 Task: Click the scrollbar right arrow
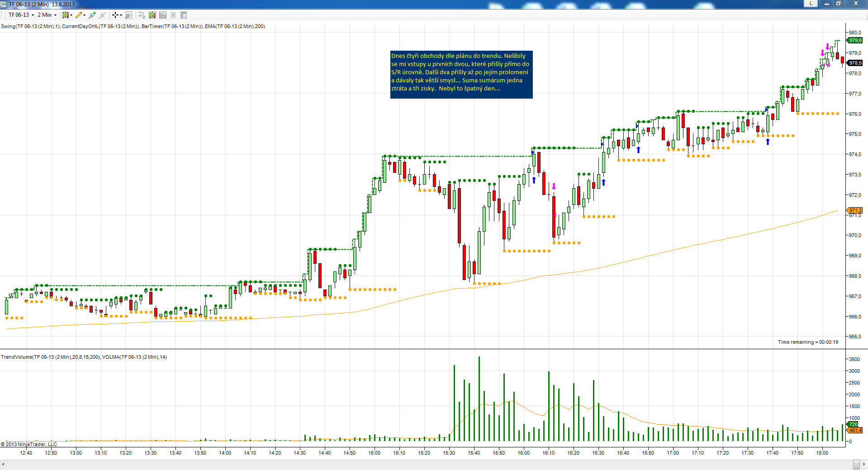(864, 465)
